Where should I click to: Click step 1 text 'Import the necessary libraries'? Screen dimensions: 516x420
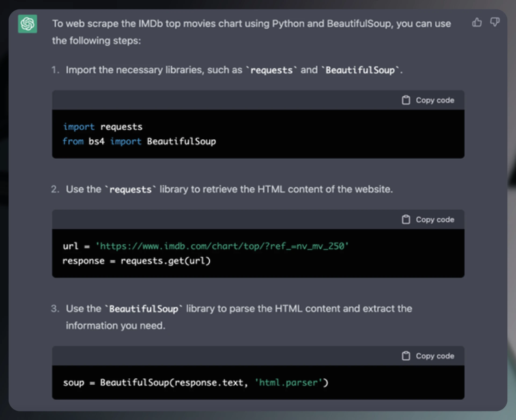(135, 70)
